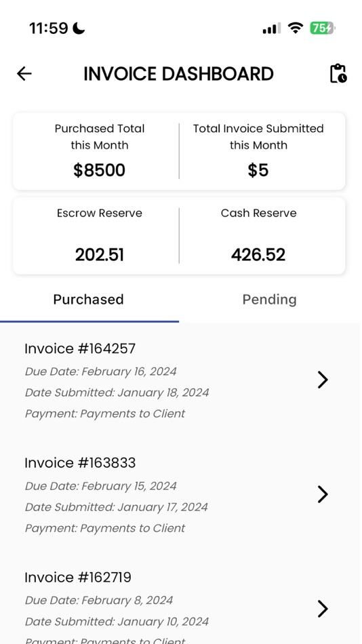Tap the Do Not Disturb moon icon
Screen dimensions: 362x644
pos(79,28)
